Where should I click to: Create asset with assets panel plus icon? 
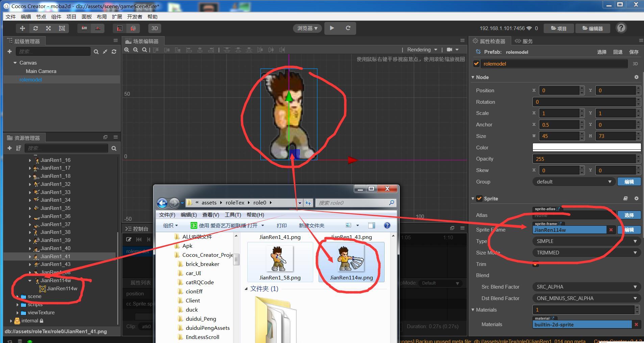pyautogui.click(x=9, y=148)
